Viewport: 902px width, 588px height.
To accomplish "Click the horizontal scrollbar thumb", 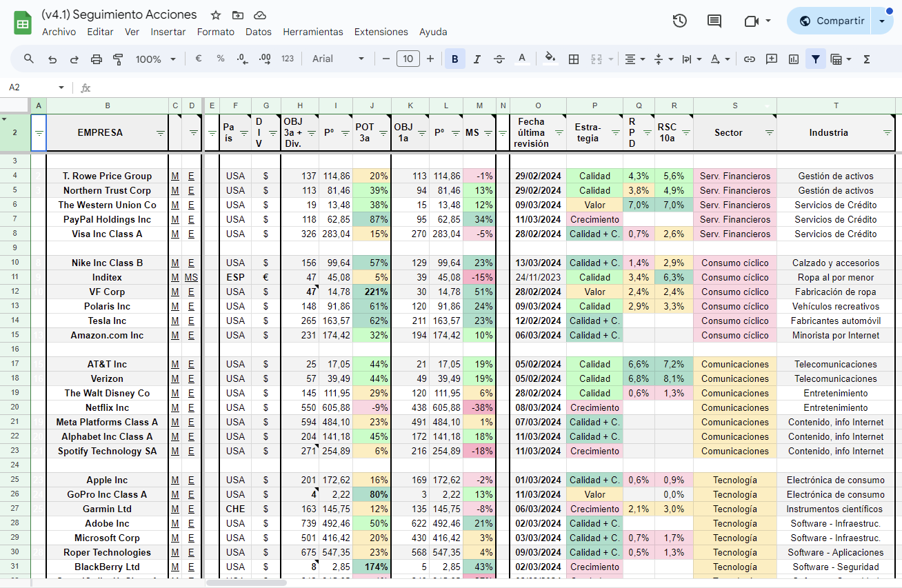I will pos(246,582).
